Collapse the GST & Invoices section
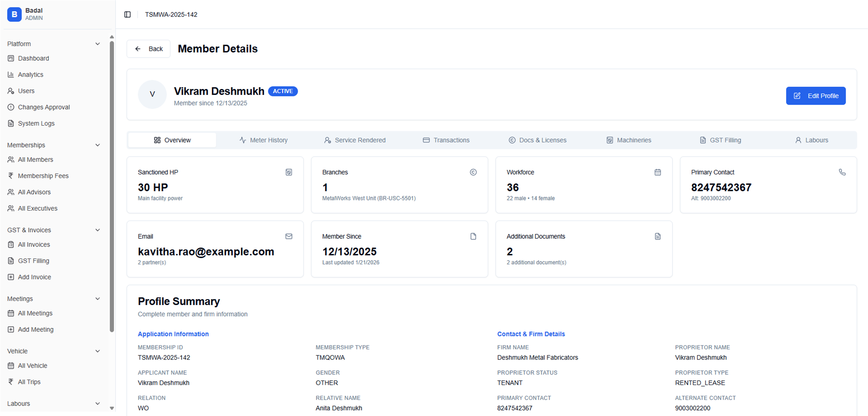 [x=97, y=230]
